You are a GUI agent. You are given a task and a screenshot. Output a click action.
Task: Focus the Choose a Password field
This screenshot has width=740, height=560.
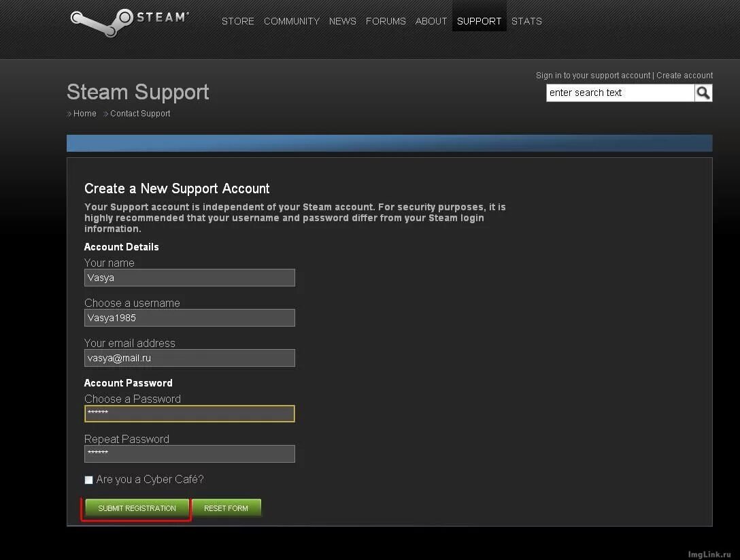tap(190, 414)
